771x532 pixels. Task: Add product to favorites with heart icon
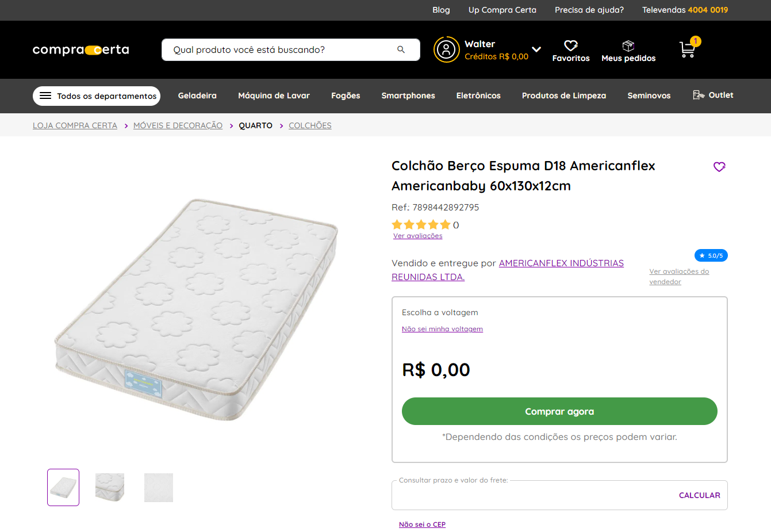(719, 167)
